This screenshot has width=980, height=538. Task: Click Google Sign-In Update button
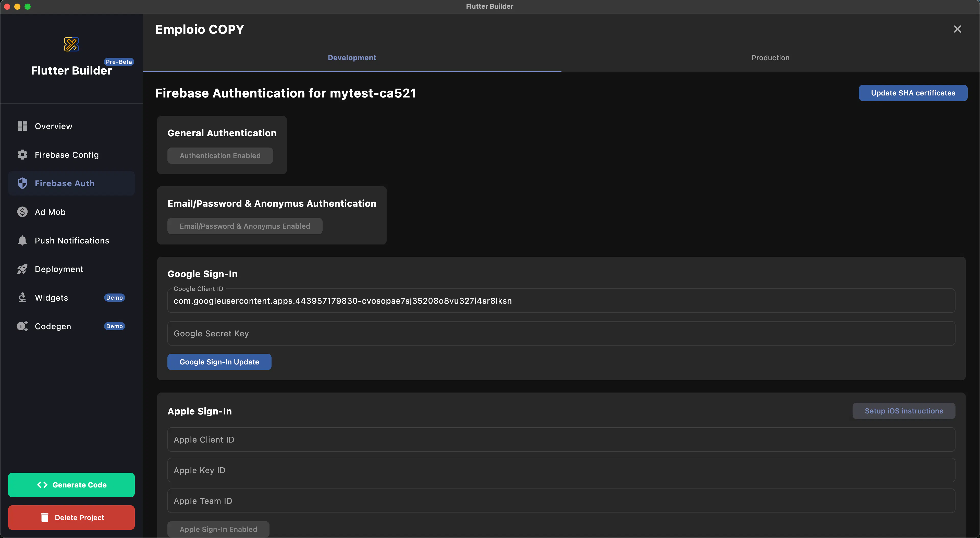point(219,362)
